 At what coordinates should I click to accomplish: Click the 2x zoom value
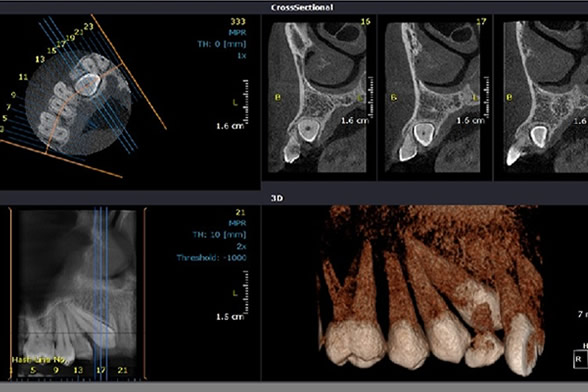[241, 246]
